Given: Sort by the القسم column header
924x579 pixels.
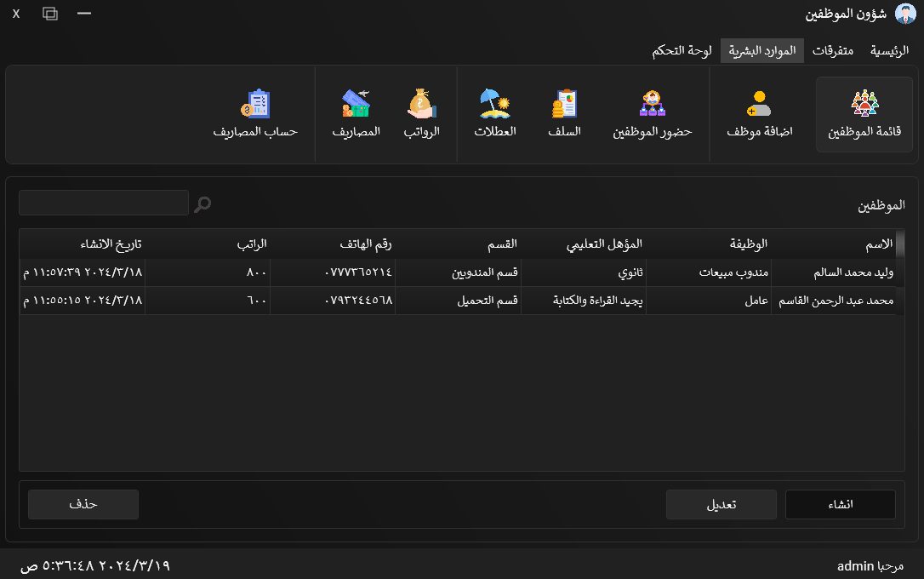Looking at the screenshot, I should coord(458,244).
